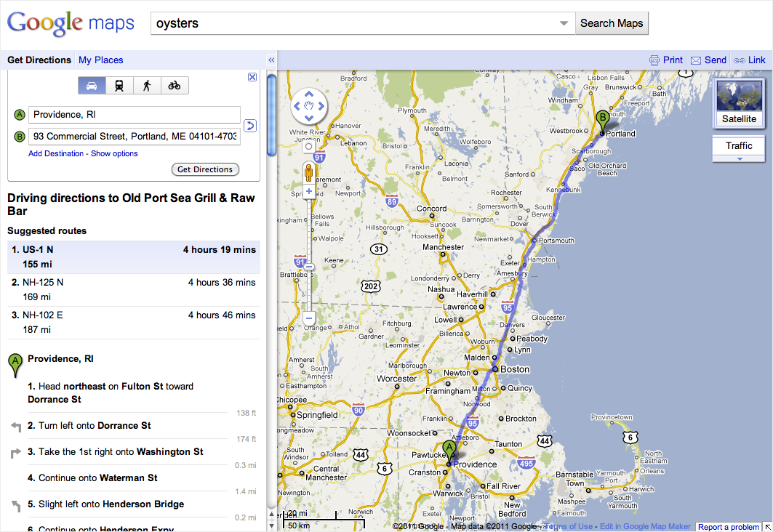
Task: Select route 3 NH-102 E
Action: 134,323
